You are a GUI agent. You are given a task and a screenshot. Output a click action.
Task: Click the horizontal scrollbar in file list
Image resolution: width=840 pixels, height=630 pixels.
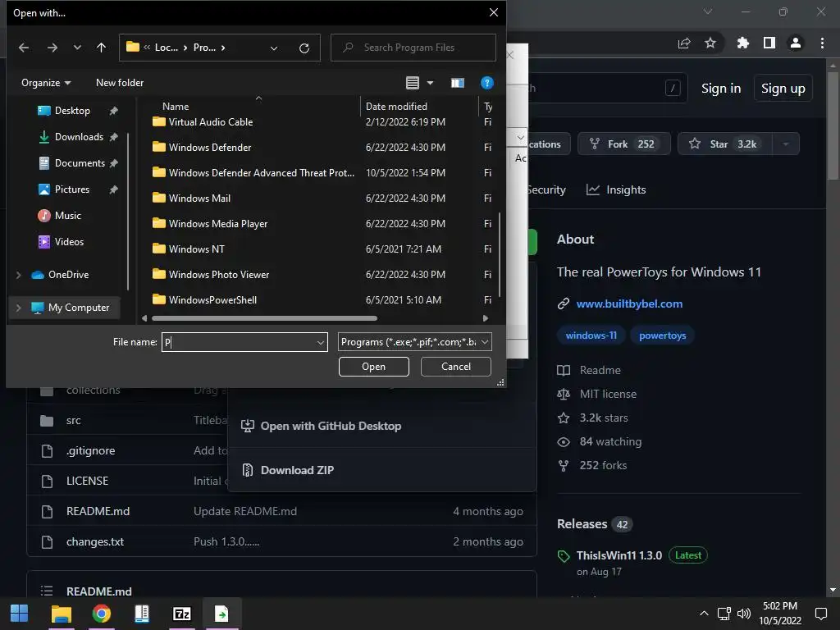(265, 318)
